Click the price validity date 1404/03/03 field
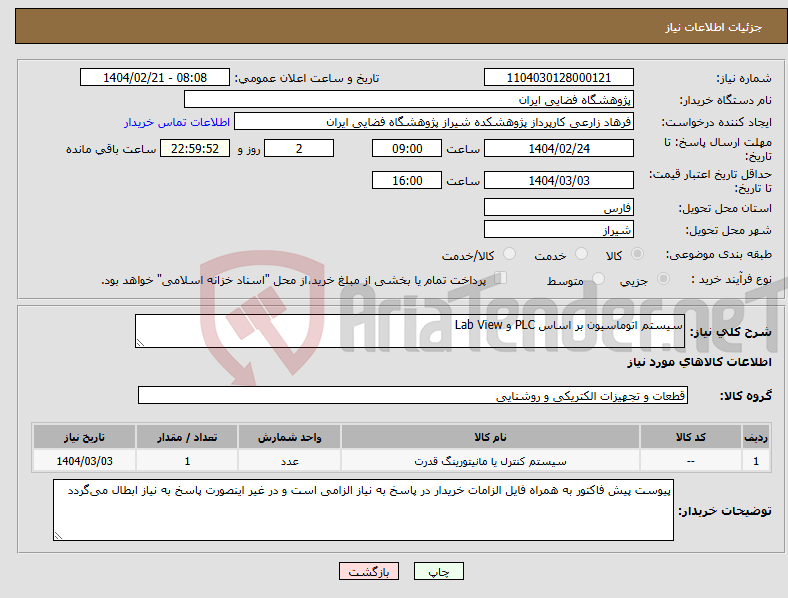 (558, 180)
